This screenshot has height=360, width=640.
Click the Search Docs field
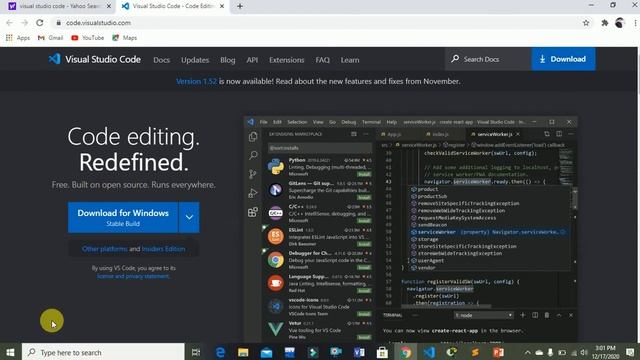488,59
